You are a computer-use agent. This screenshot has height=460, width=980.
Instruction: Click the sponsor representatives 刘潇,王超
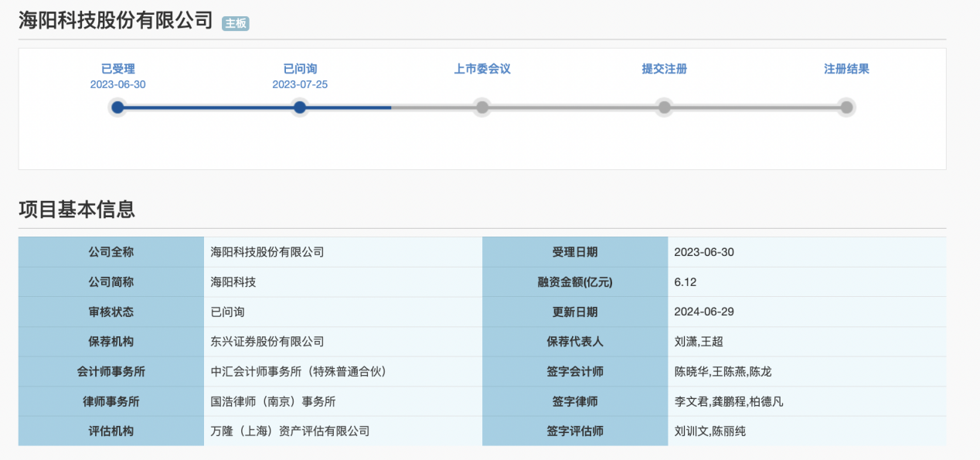(699, 342)
